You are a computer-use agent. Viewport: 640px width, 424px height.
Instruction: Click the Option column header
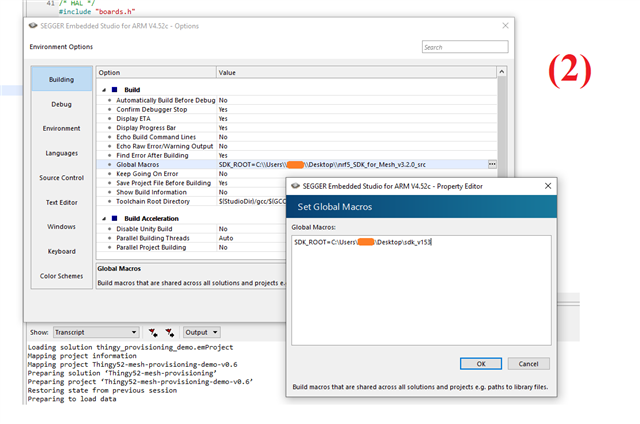click(x=156, y=73)
